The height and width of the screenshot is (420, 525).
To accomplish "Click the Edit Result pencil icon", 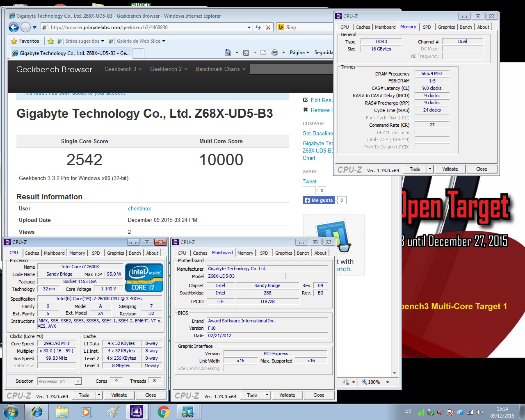I will pos(306,100).
